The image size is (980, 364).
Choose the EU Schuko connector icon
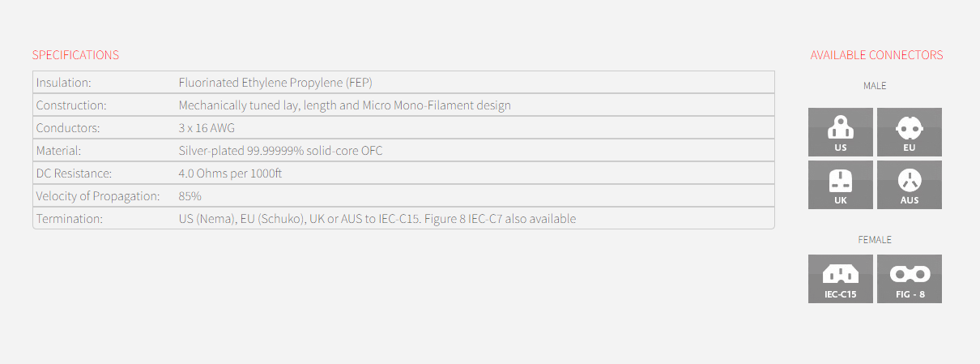pos(910,132)
